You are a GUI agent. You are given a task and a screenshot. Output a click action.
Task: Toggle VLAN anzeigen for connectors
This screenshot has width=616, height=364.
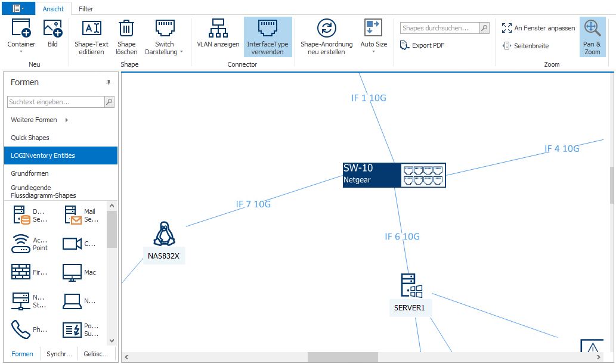(x=218, y=36)
